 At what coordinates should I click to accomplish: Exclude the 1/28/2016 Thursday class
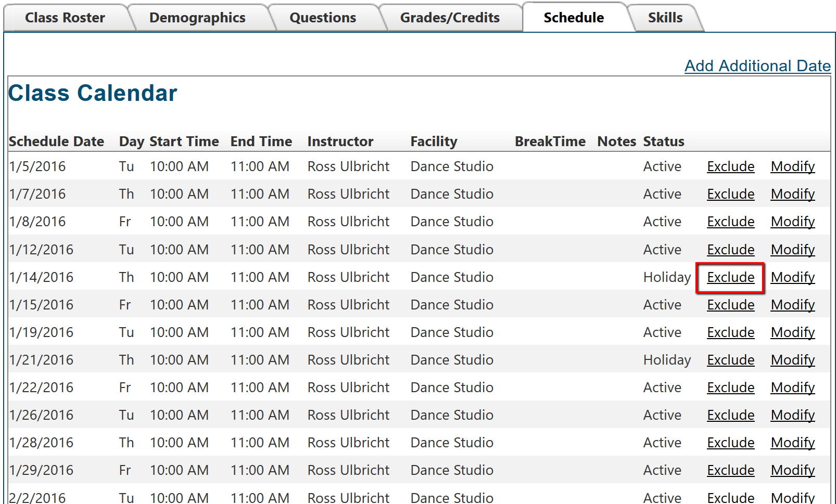point(730,443)
